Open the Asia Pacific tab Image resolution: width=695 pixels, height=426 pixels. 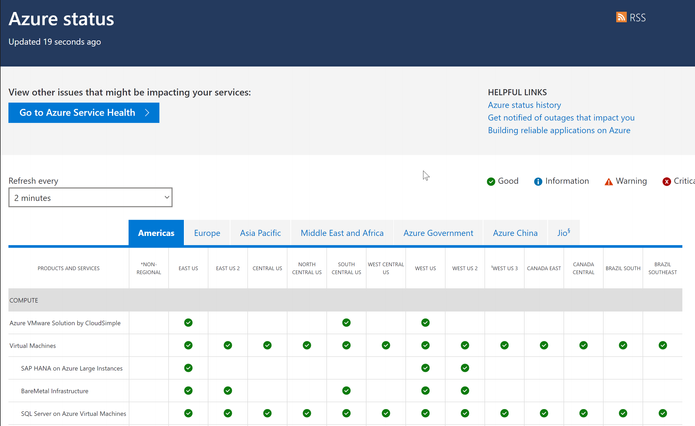pyautogui.click(x=260, y=233)
